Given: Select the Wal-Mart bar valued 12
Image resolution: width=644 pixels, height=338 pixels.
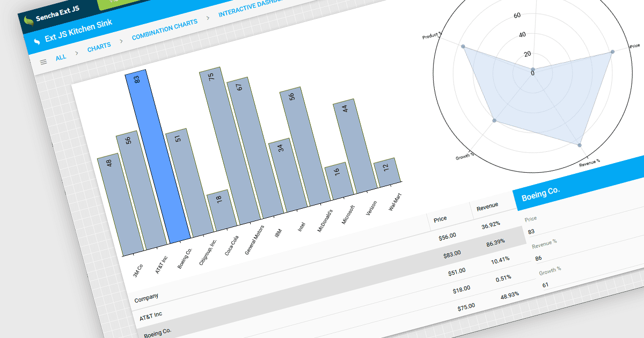Looking at the screenshot, I should point(387,172).
